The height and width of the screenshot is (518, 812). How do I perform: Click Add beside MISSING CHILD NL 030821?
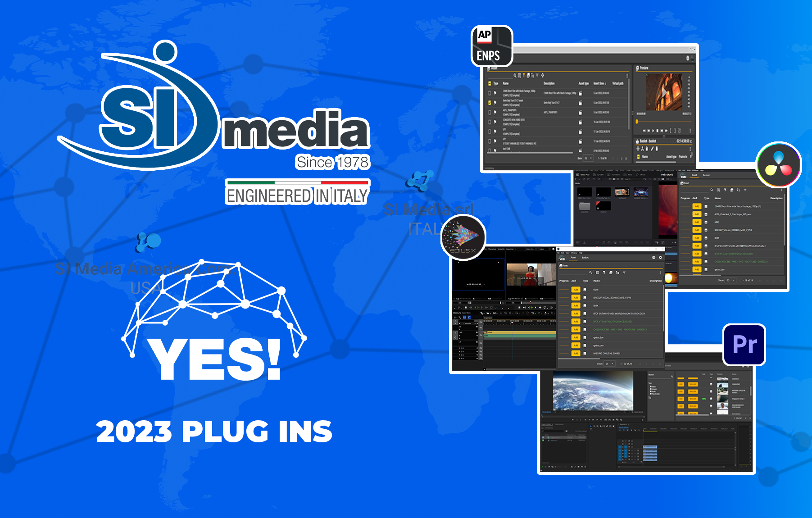coord(576,353)
